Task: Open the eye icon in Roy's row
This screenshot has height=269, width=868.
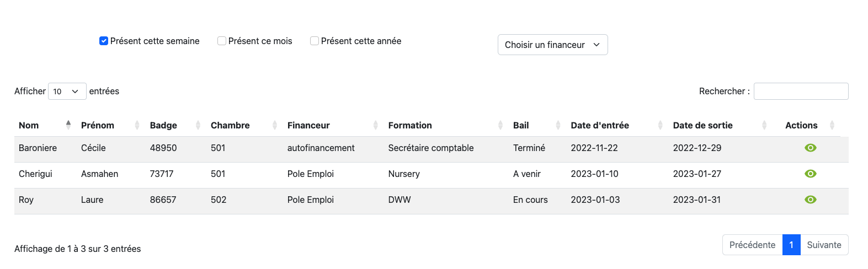Action: [810, 200]
